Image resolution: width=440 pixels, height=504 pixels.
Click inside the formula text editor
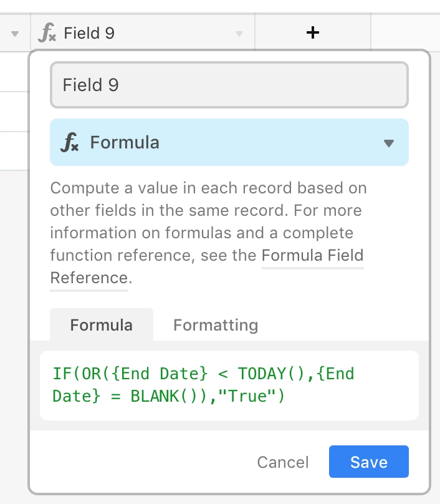tap(229, 385)
